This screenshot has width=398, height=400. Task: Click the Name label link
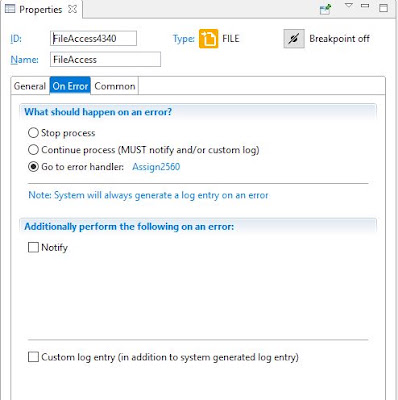pyautogui.click(x=24, y=60)
